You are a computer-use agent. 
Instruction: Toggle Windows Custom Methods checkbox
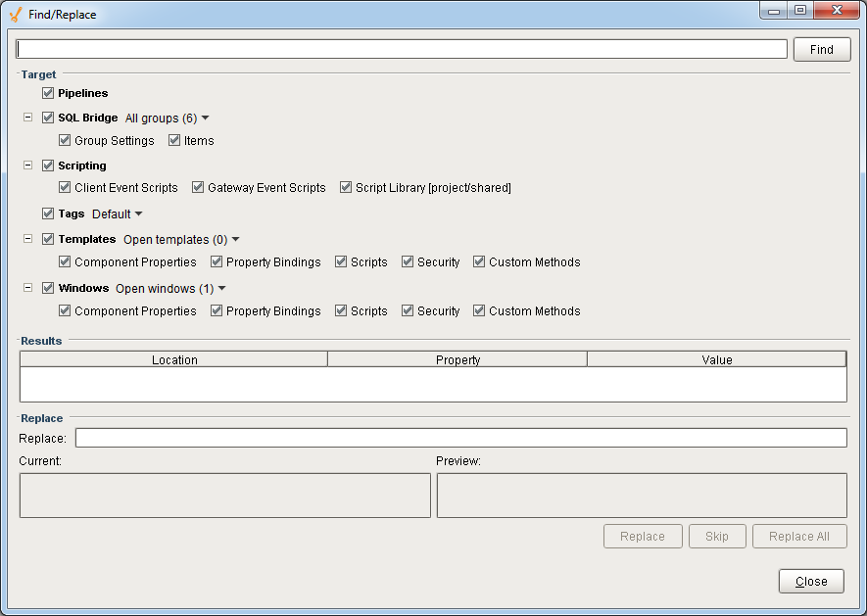coord(479,310)
